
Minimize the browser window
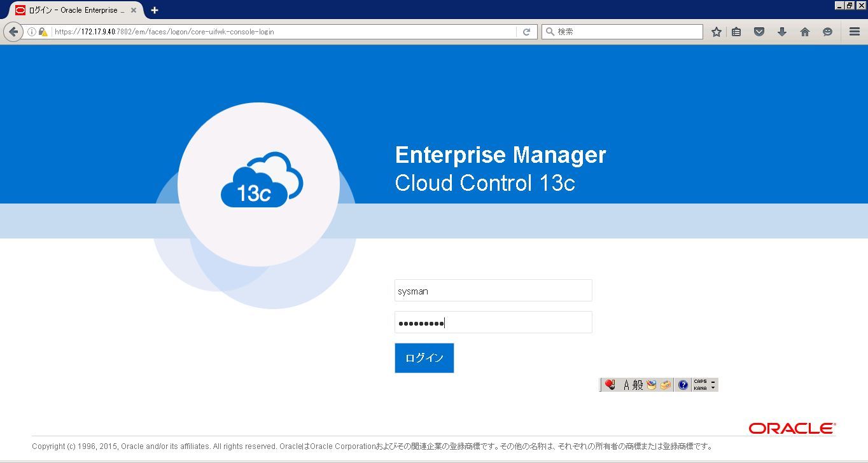tap(839, 5)
